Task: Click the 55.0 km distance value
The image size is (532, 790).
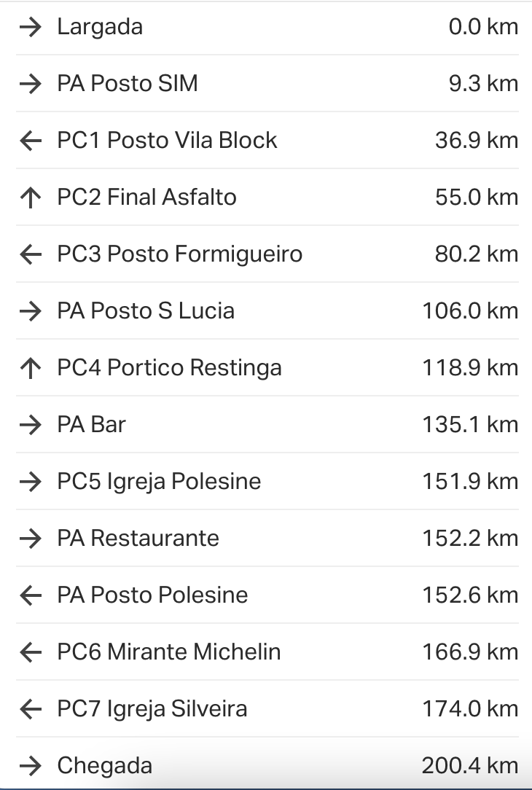Action: pos(476,197)
